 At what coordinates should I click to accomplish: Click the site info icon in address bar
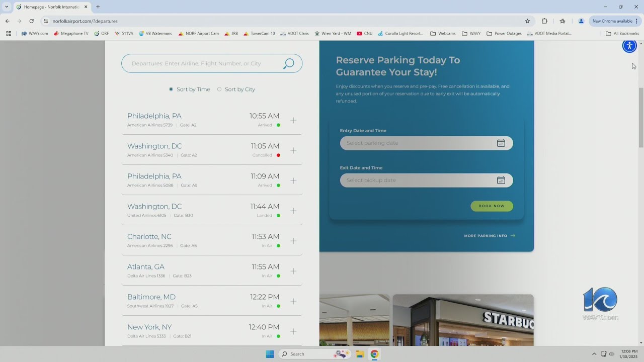pos(46,21)
